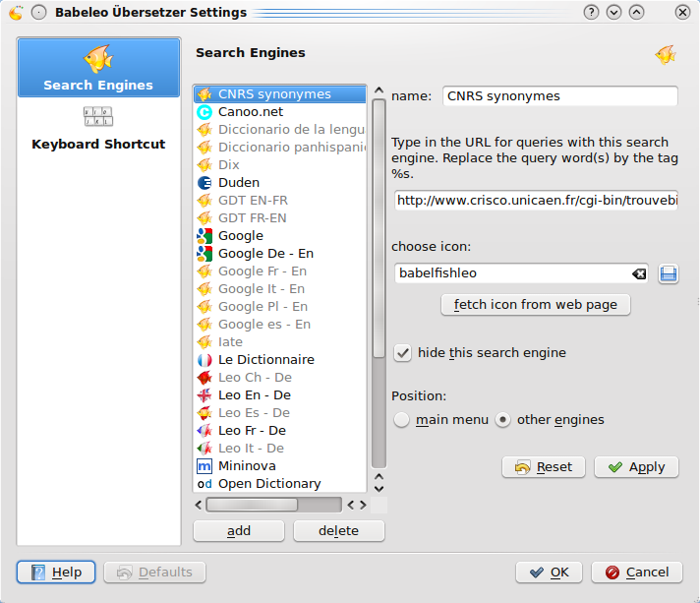The height and width of the screenshot is (603, 700).
Task: Click the Leo It - De fish icon
Action: (204, 449)
